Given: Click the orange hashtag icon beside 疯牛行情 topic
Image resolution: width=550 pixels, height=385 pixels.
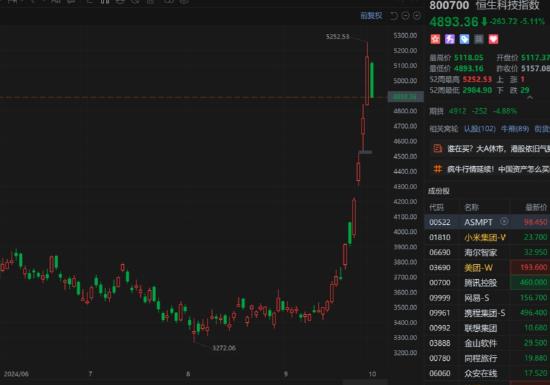Looking at the screenshot, I should (x=437, y=169).
